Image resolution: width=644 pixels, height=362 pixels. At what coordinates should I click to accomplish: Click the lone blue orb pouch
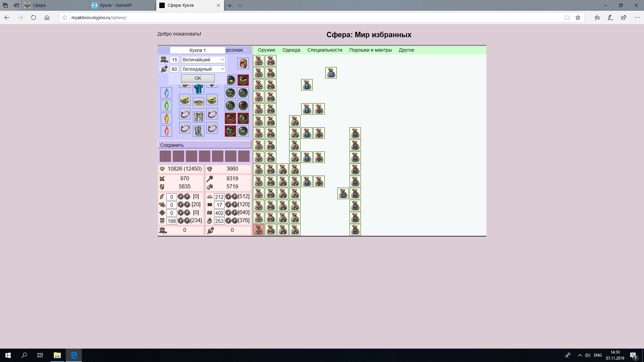331,73
